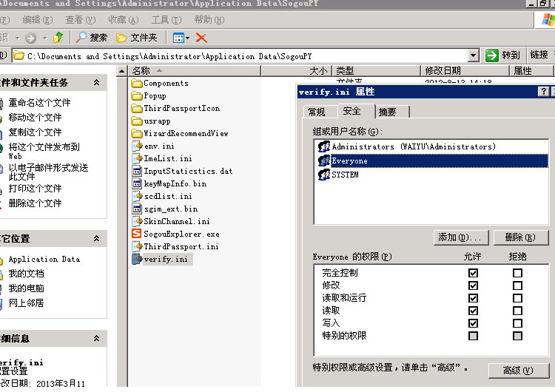Image resolution: width=555 pixels, height=392 pixels.
Task: Open My Documents (我的文档) link
Action: 26,274
